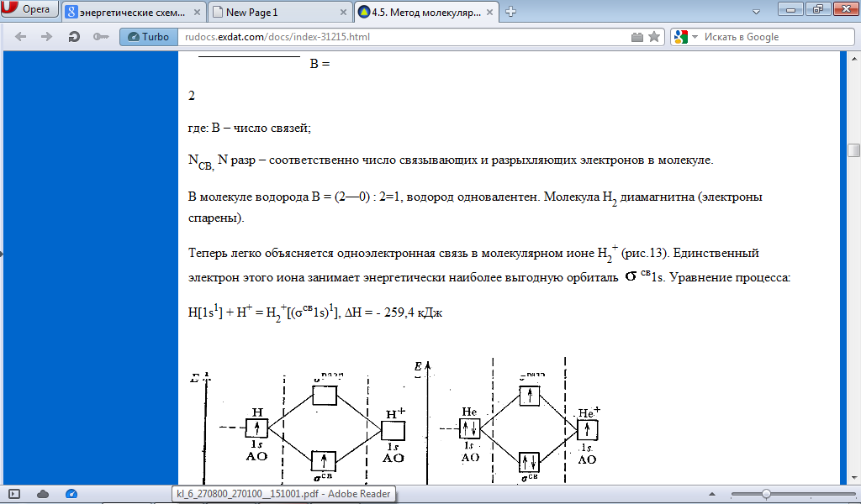Click the scrollbar down arrow
Image resolution: width=861 pixels, height=504 pixels.
(x=853, y=478)
